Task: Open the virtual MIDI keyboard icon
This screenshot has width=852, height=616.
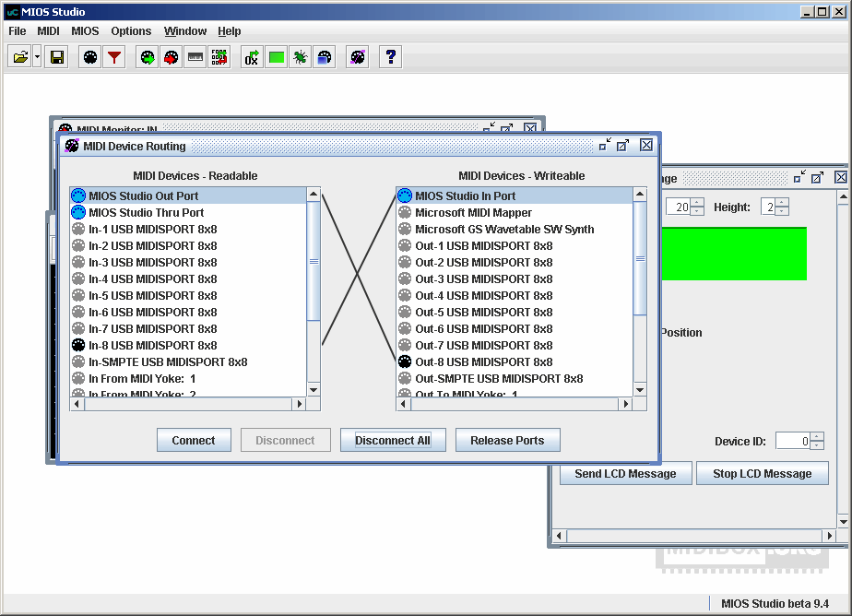Action: 195,57
